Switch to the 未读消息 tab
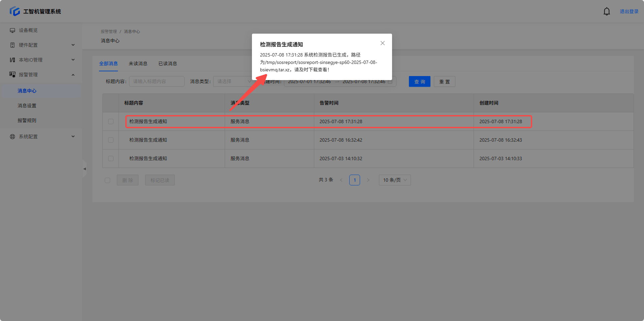The height and width of the screenshot is (321, 644). tap(138, 64)
